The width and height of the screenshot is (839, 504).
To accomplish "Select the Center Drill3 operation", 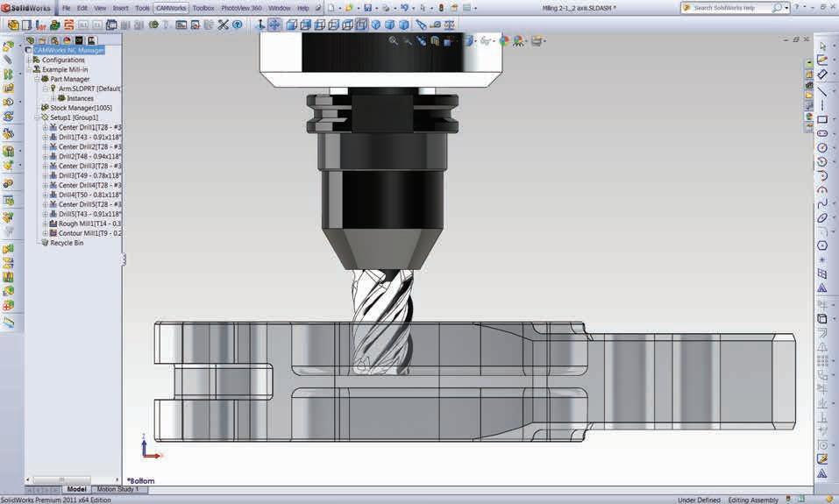I will pyautogui.click(x=89, y=166).
